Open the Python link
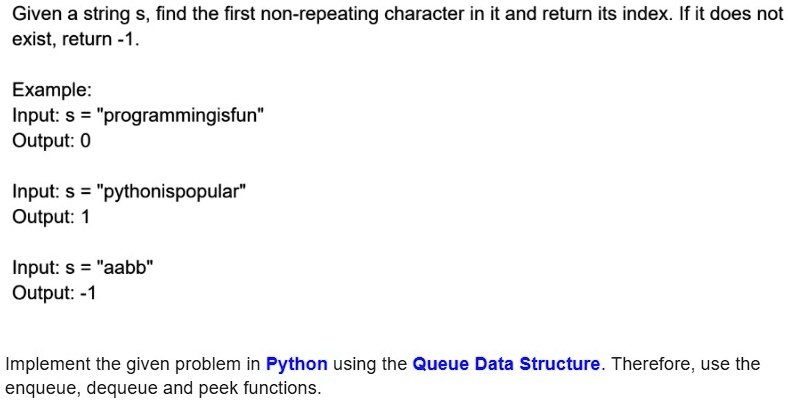The image size is (788, 402). point(296,364)
